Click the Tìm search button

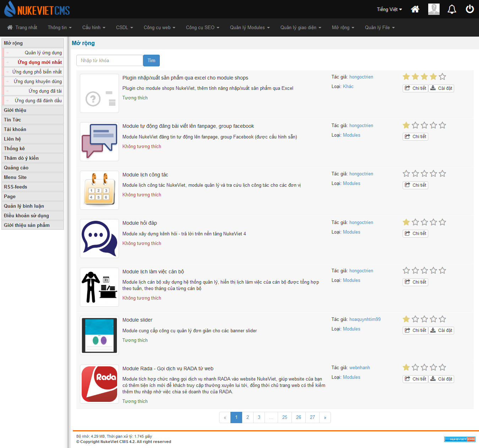tap(152, 60)
